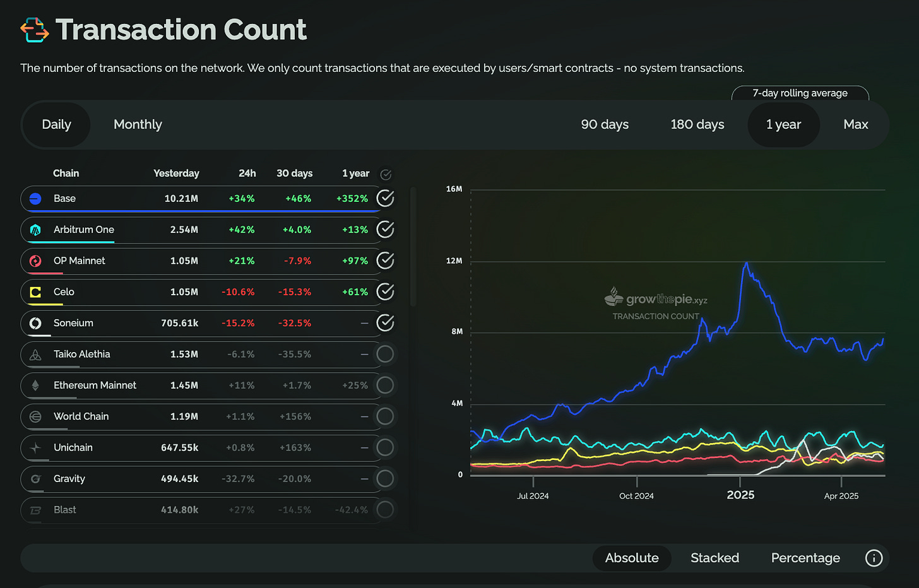This screenshot has height=588, width=919.
Task: Click Base's +352% yearly change
Action: [352, 199]
